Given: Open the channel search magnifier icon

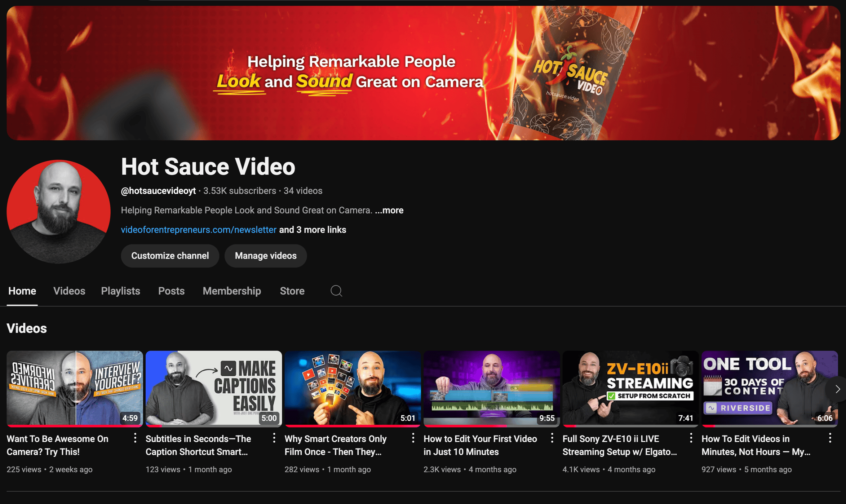Looking at the screenshot, I should tap(336, 291).
